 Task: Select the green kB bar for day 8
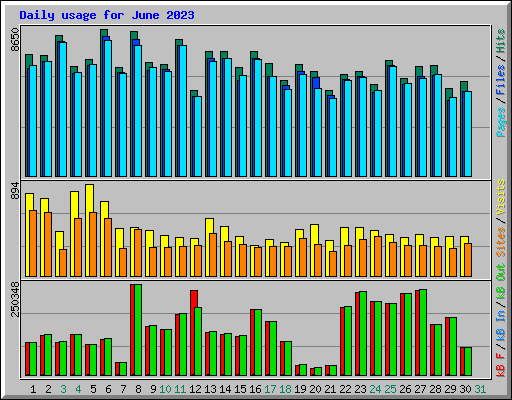pyautogui.click(x=138, y=330)
